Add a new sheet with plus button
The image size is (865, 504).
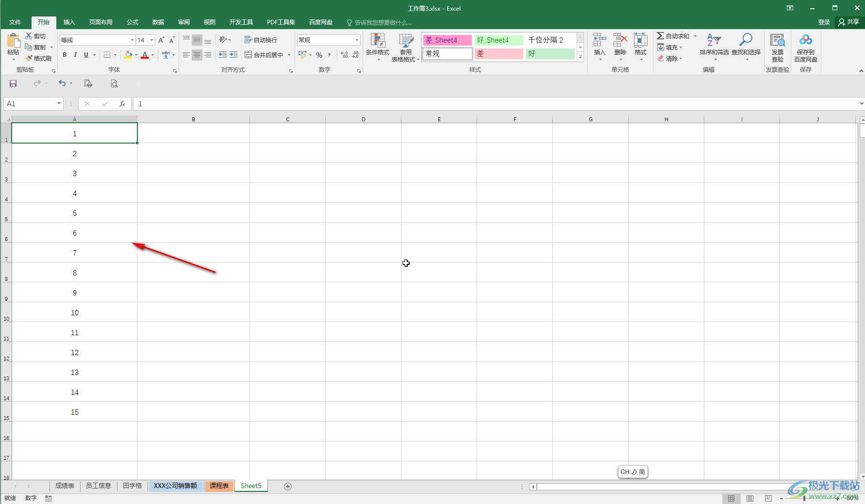288,487
